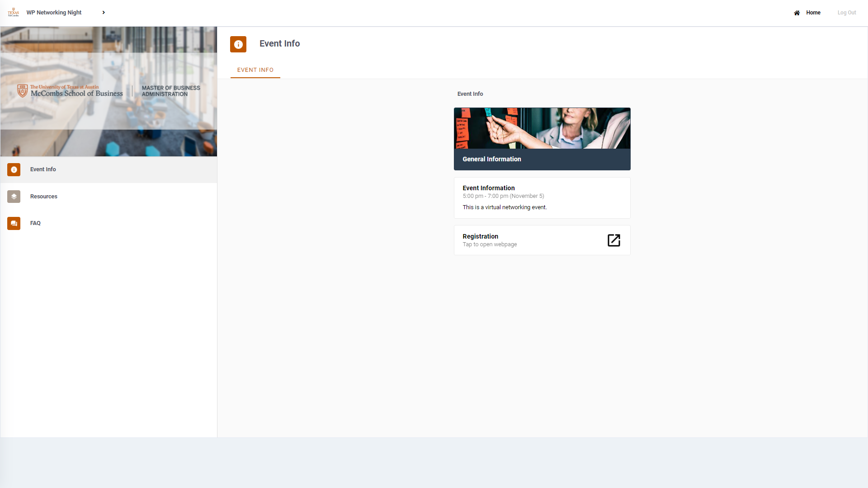Viewport: 868px width, 488px height.
Task: Select the EVENT INFO tab
Action: click(x=255, y=70)
